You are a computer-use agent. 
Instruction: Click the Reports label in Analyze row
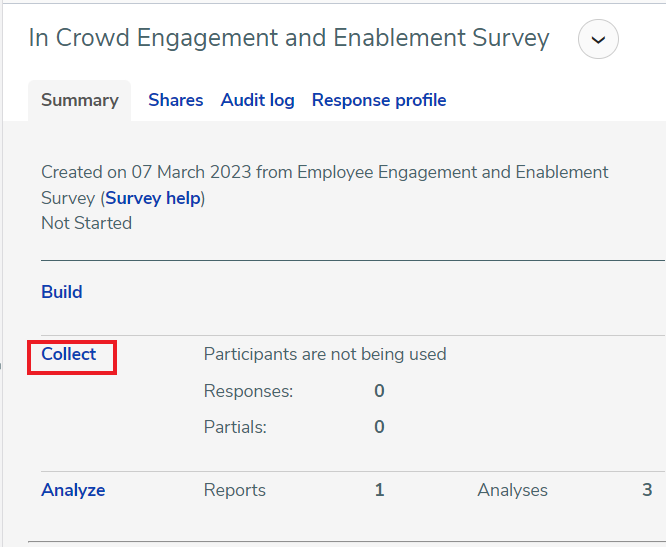235,490
